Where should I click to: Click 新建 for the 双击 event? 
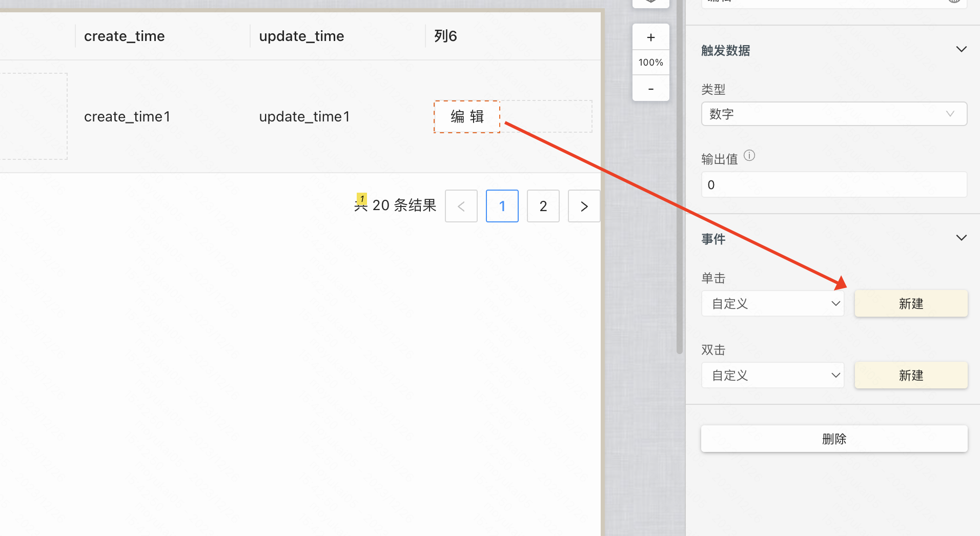click(911, 375)
